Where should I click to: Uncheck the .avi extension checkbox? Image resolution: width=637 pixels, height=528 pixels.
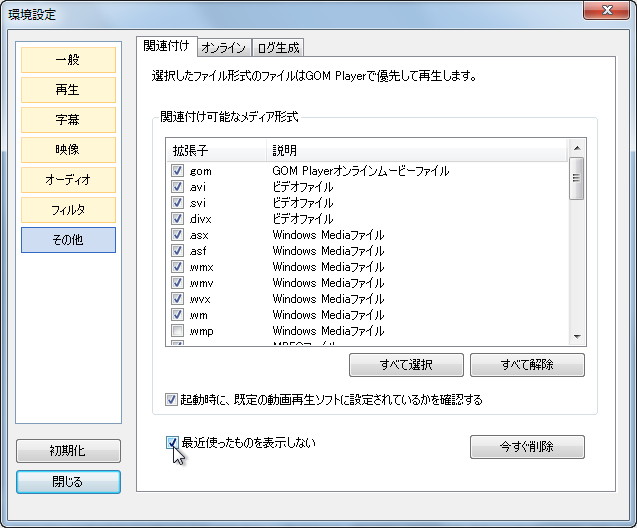coord(177,186)
